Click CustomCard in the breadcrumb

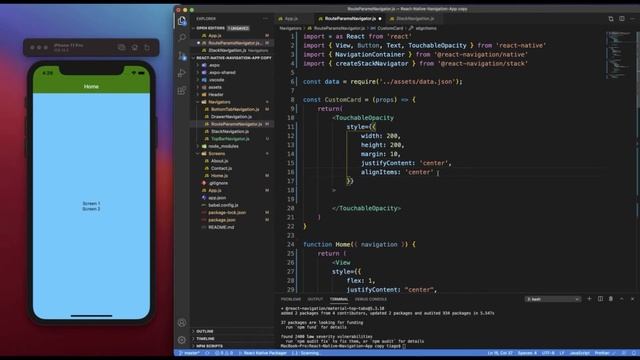(x=391, y=28)
